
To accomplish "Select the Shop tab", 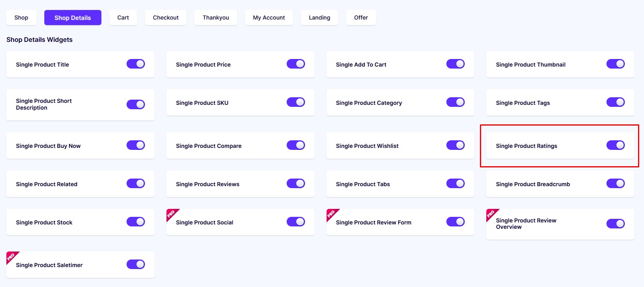I will [21, 18].
